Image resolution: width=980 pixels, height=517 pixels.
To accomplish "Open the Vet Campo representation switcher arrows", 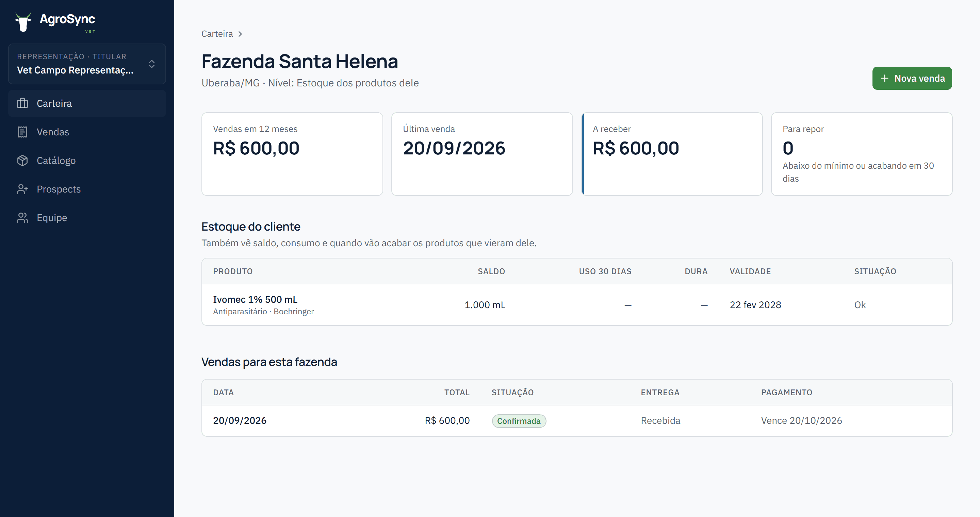I will pos(152,64).
